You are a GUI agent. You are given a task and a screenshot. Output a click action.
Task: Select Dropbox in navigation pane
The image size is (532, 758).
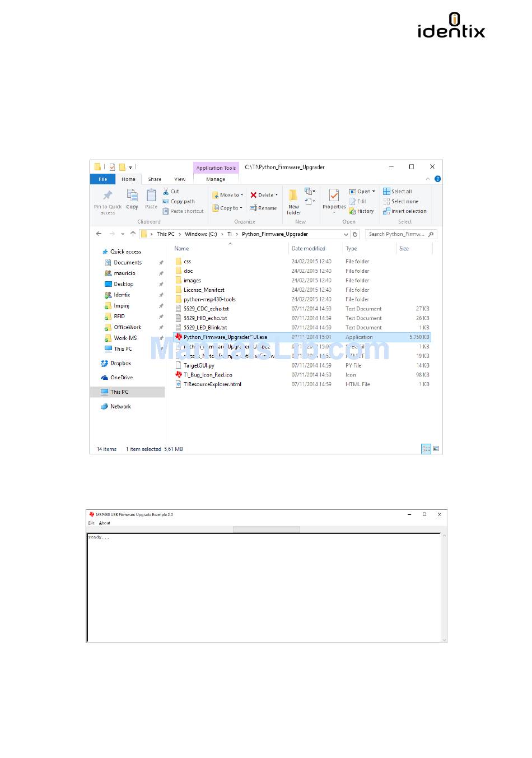(116, 364)
